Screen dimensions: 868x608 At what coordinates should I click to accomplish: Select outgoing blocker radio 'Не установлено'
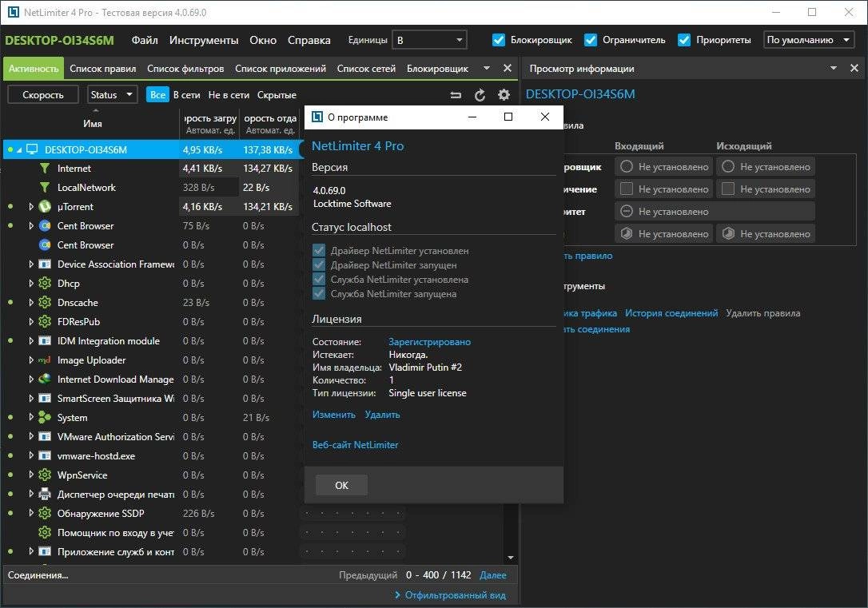point(728,166)
